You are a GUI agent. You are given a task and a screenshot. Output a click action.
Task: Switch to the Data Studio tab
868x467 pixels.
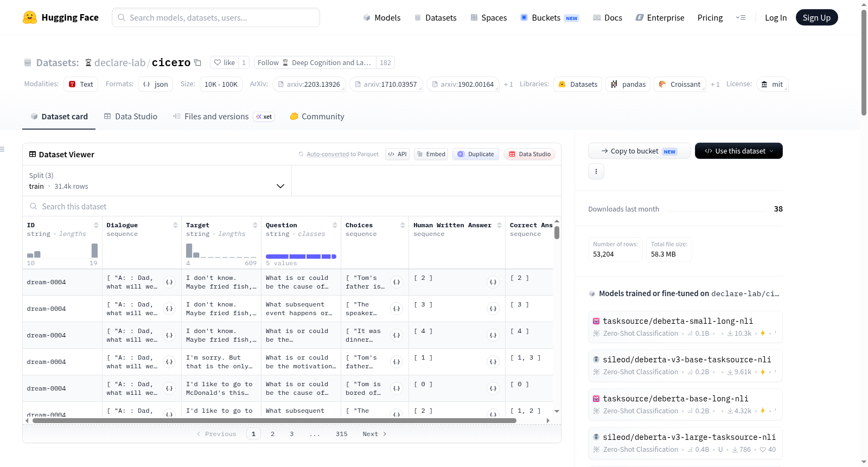point(130,117)
